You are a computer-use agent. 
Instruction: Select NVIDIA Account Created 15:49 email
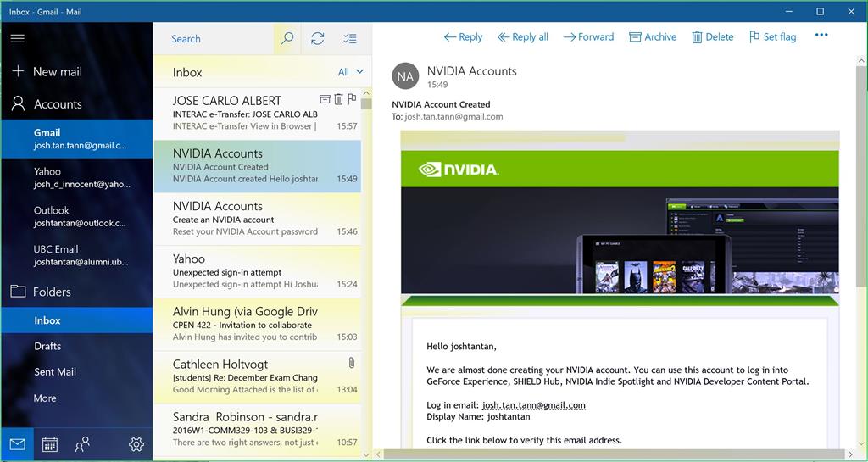pyautogui.click(x=258, y=166)
